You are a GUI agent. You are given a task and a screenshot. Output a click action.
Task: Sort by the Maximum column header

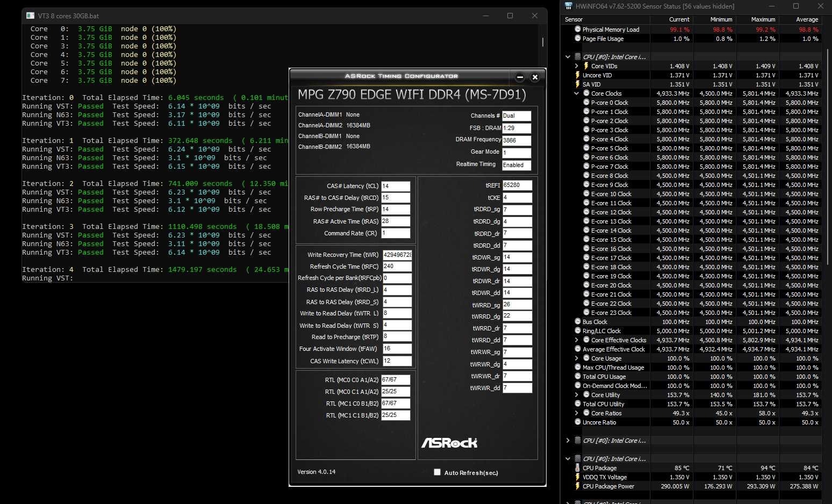[x=758, y=19]
